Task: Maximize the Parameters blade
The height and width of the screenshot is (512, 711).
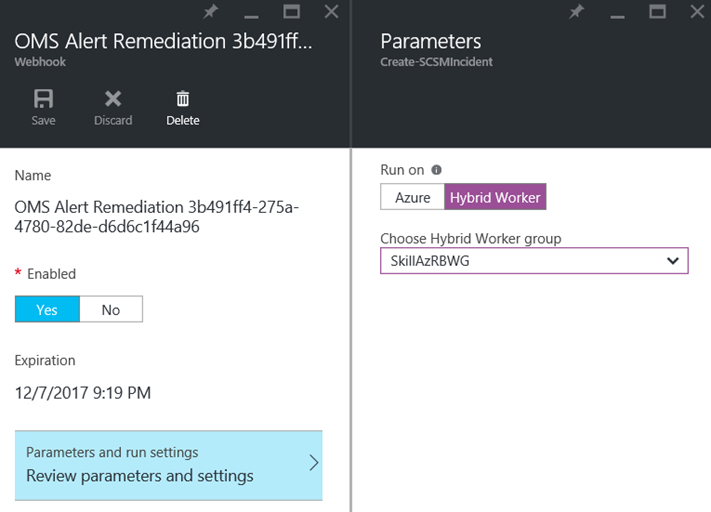Action: (x=658, y=12)
